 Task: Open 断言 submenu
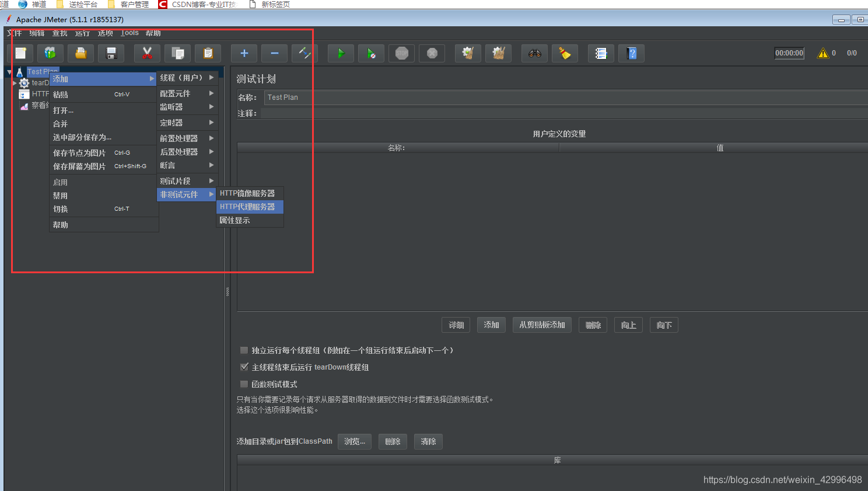coord(187,165)
